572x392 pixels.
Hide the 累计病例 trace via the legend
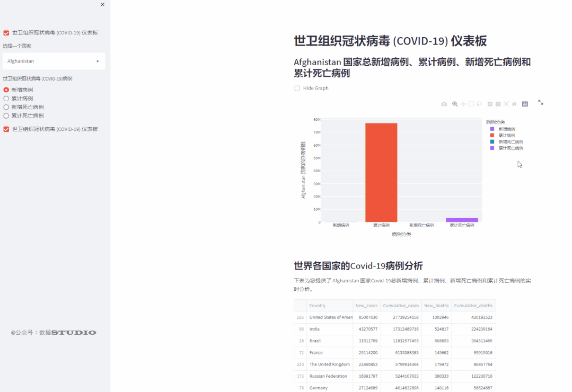point(504,135)
